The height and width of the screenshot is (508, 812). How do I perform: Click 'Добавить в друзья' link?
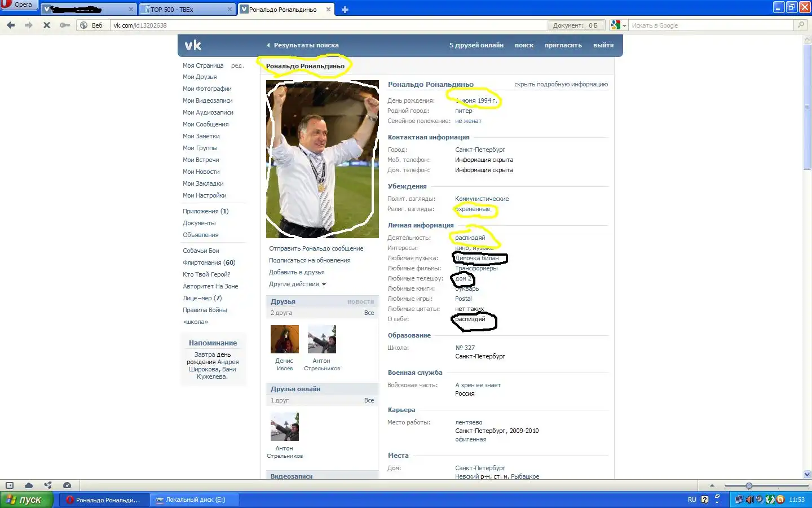click(297, 272)
